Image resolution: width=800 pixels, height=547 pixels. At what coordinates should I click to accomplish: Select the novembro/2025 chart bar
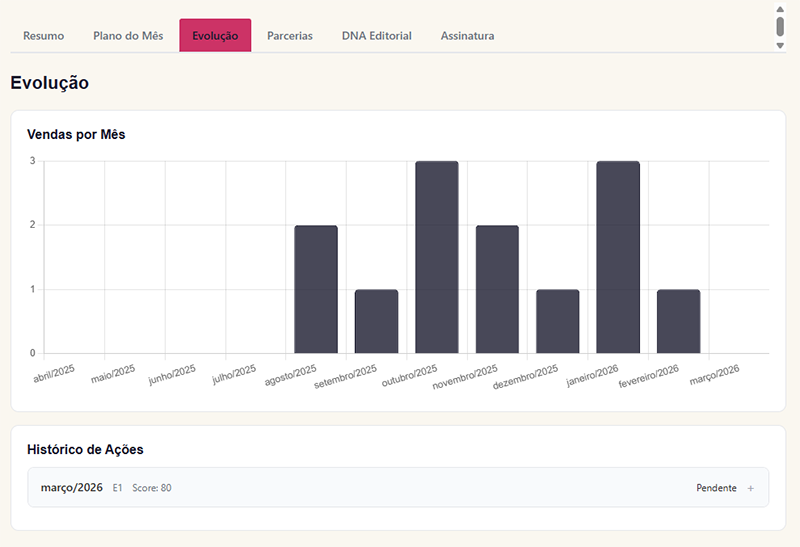click(x=497, y=290)
